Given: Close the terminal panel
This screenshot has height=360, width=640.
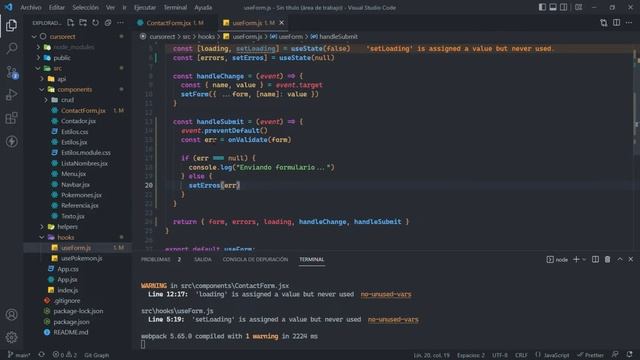Looking at the screenshot, I should [631, 259].
